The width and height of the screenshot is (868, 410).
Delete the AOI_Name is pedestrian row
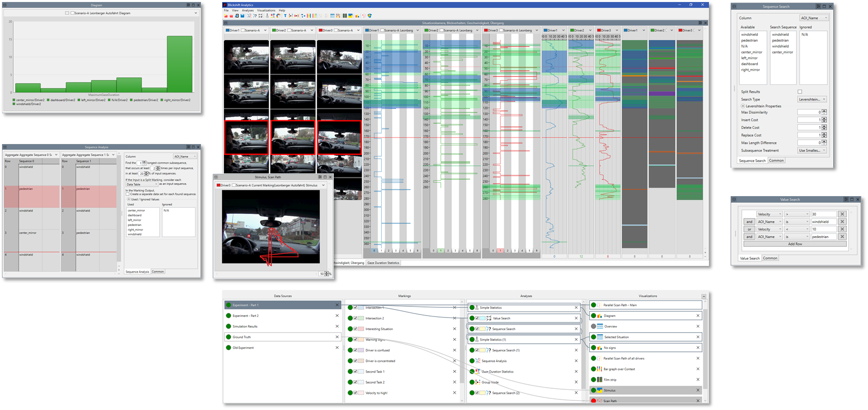click(x=842, y=237)
